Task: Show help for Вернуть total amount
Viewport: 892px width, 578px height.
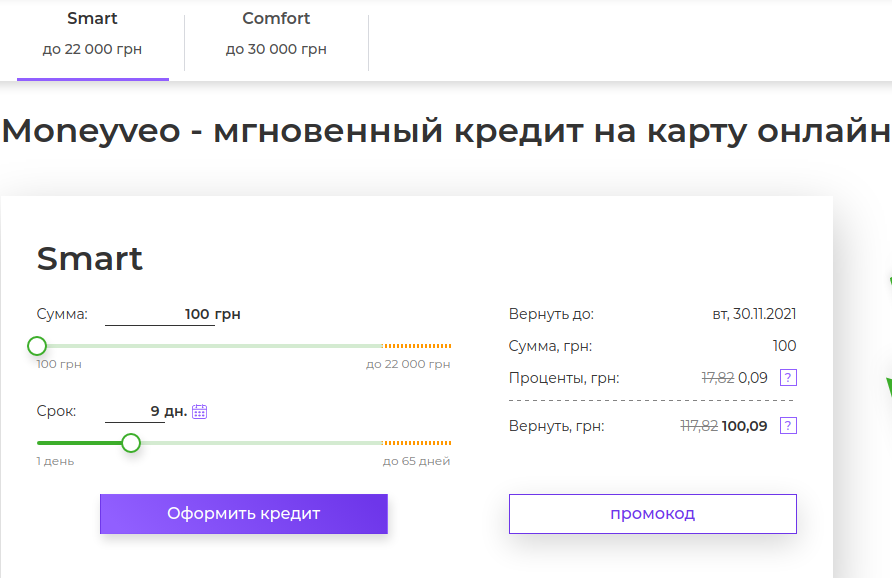Action: (788, 426)
